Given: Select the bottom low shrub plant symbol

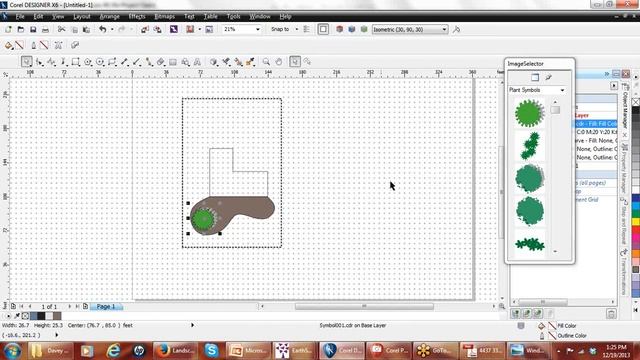Looking at the screenshot, I should (529, 244).
